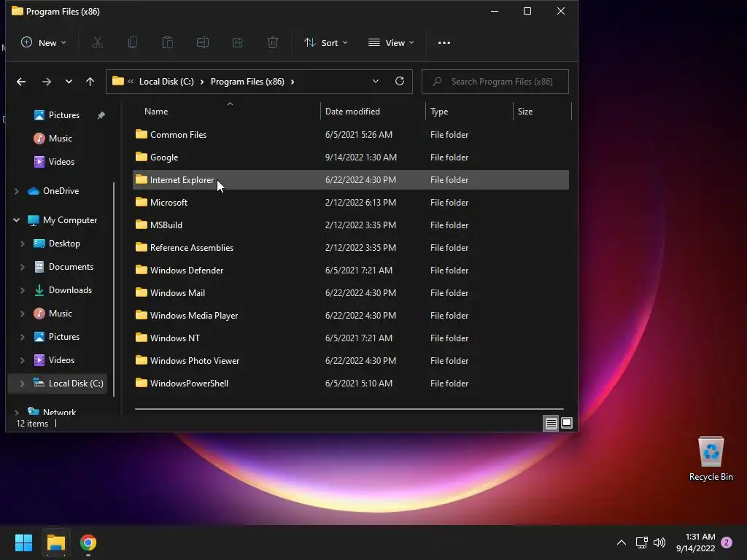Switch to large thumbnails view icon
This screenshot has height=560, width=747.
tap(566, 423)
